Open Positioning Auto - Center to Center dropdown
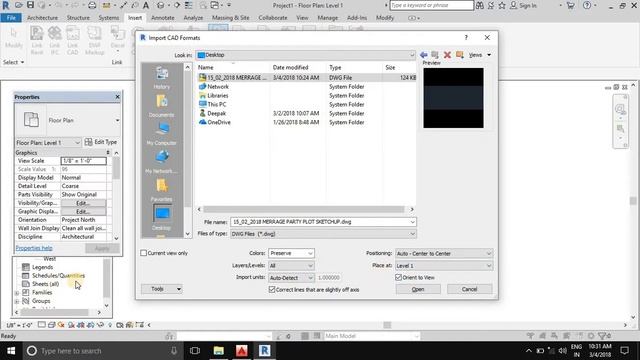The image size is (640, 360). click(444, 253)
